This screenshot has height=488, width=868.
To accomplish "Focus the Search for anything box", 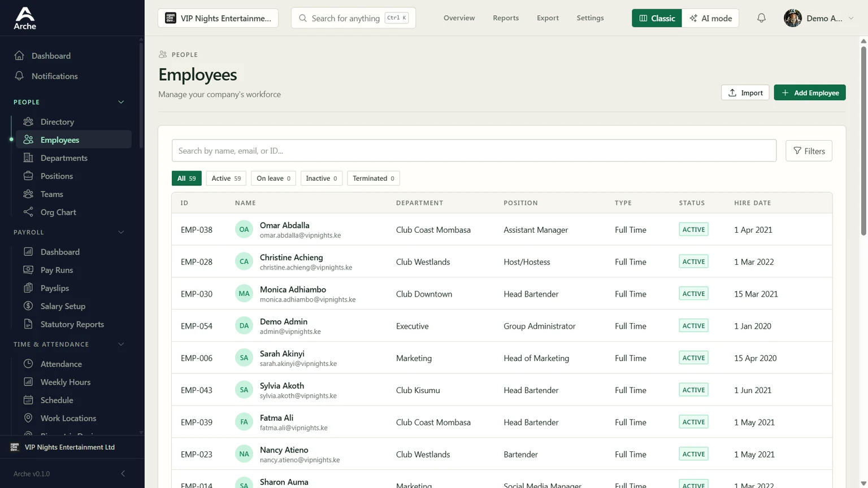I will coord(353,18).
